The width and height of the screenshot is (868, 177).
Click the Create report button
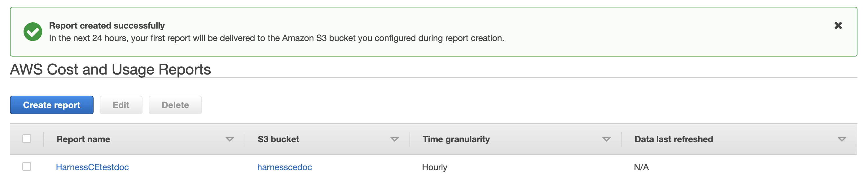(51, 105)
